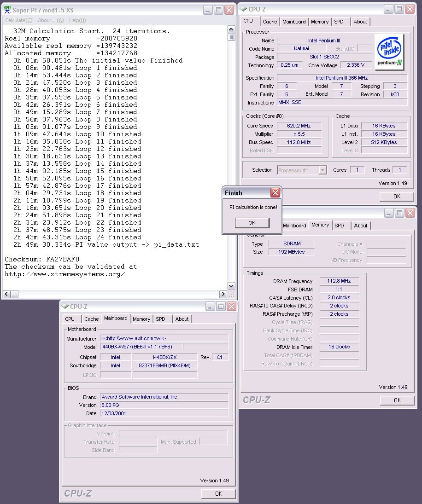Click OK in the Finish dialog
The height and width of the screenshot is (504, 422).
(252, 223)
